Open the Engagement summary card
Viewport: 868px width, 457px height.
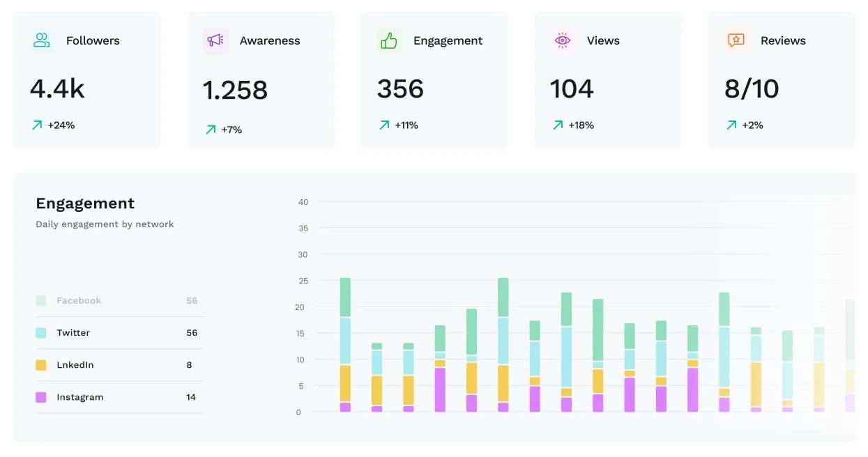tap(434, 79)
